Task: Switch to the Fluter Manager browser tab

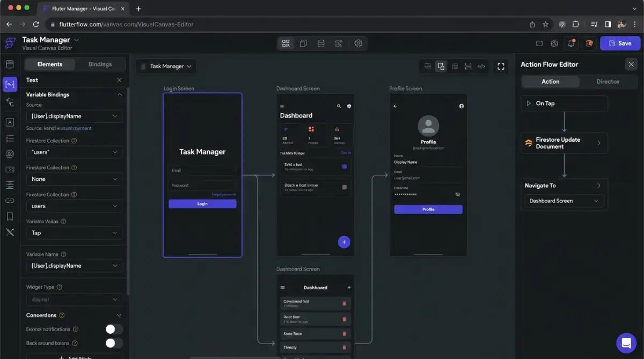Action: click(82, 9)
